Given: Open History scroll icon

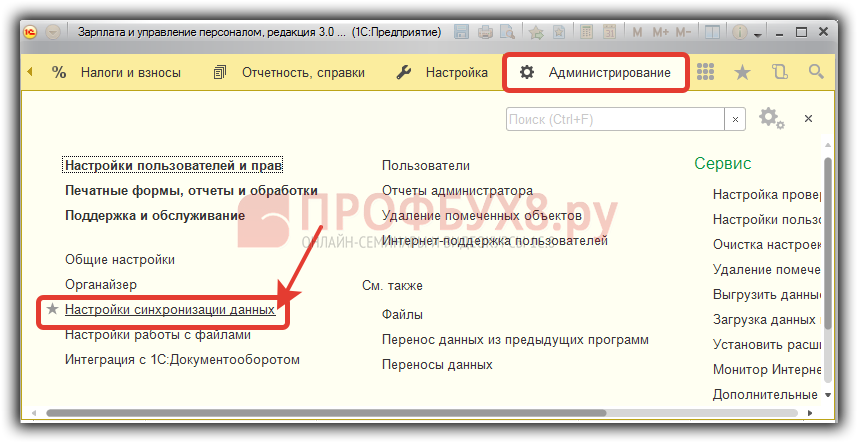Looking at the screenshot, I should click(x=779, y=72).
